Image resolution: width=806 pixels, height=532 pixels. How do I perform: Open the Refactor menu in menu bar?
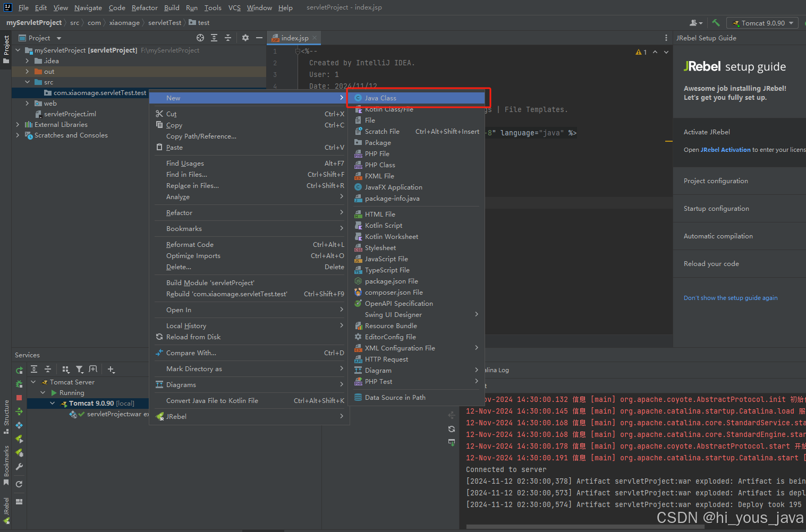(145, 7)
